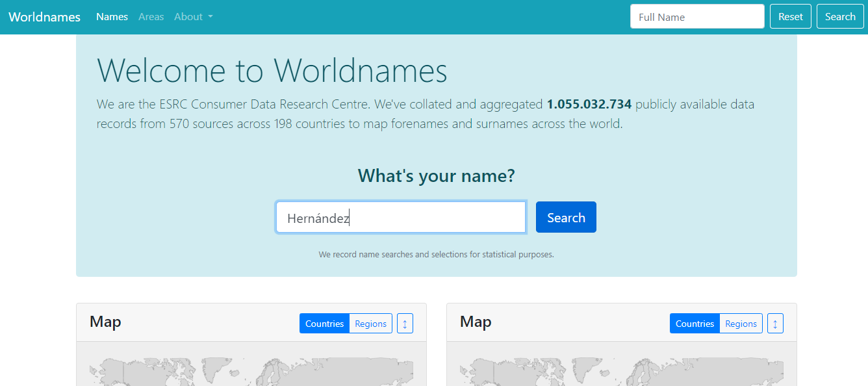This screenshot has height=386, width=868.
Task: Focus the Full Name field in navbar
Action: click(696, 17)
